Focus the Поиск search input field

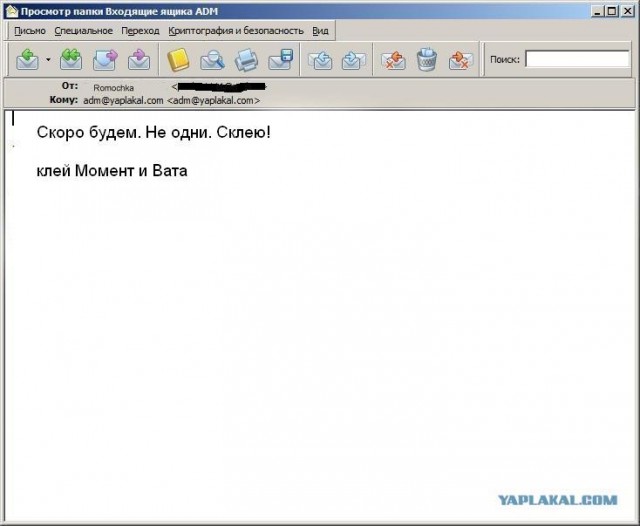577,59
